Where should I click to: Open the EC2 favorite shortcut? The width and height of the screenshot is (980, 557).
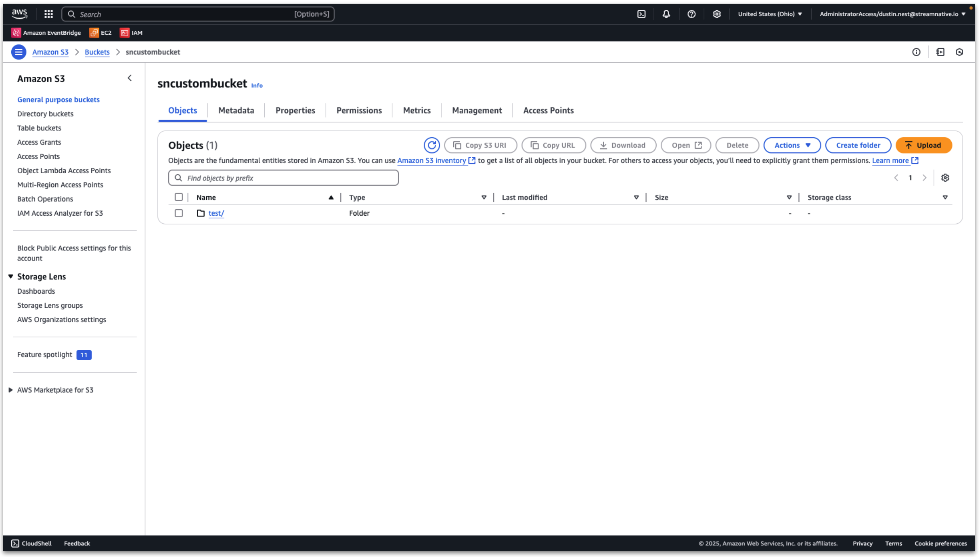point(101,33)
